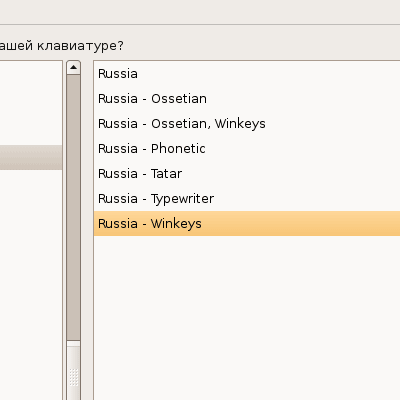Click blank space below highlighted left-list row
Screen dimensions: 400x400
pyautogui.click(x=31, y=285)
